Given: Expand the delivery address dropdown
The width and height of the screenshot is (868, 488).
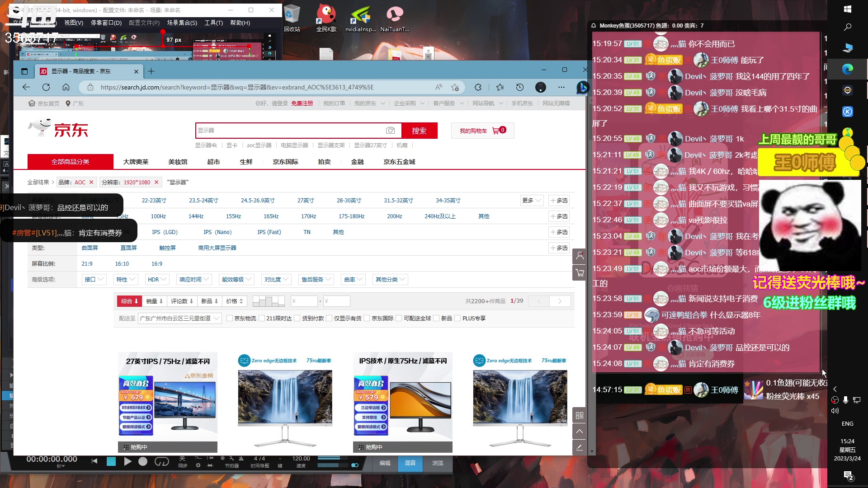Looking at the screenshot, I should point(180,319).
